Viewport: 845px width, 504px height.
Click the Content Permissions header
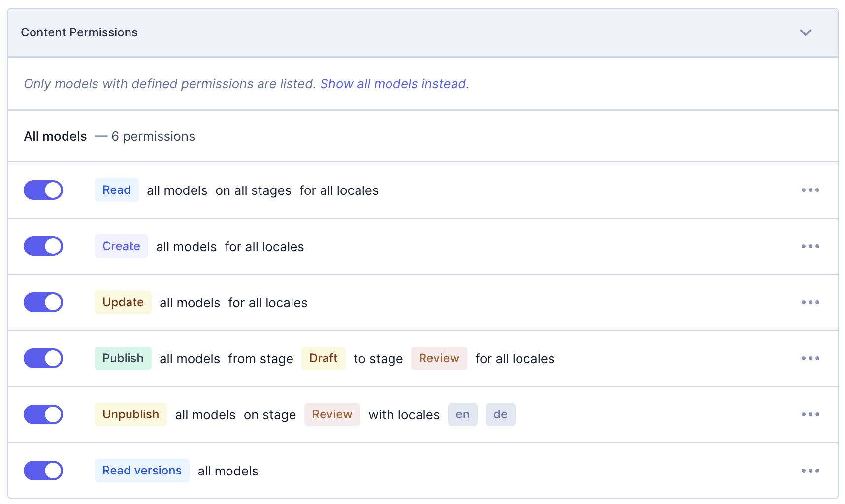[x=79, y=32]
